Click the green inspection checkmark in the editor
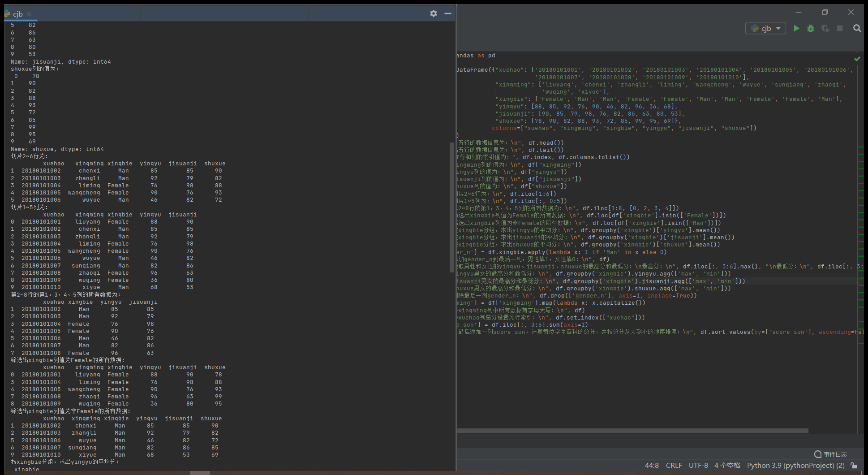 pyautogui.click(x=857, y=59)
